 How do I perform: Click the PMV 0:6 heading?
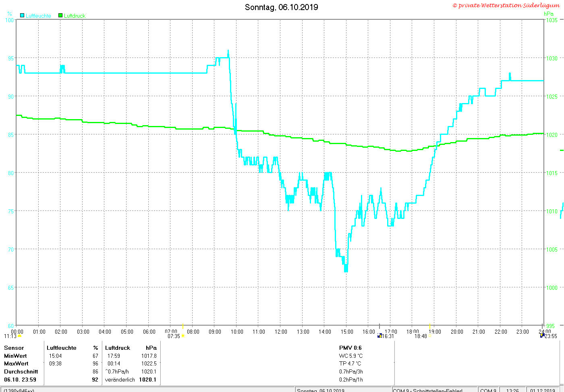[x=350, y=348]
